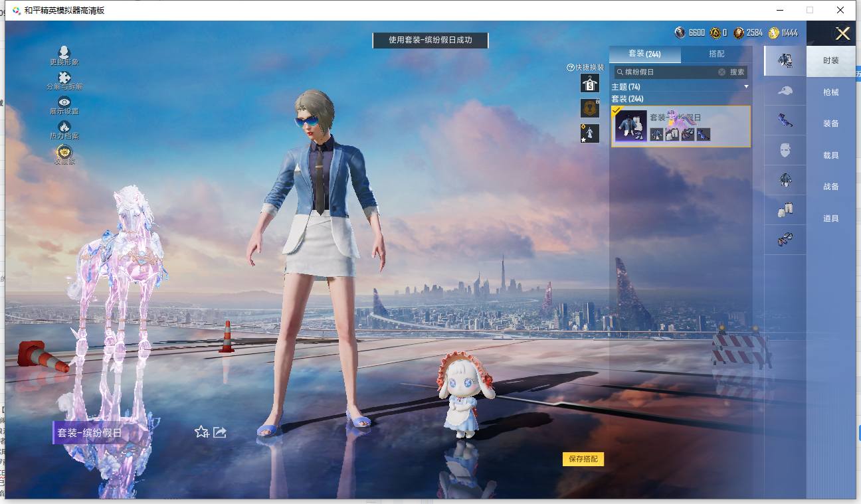Open the 载具 vehicles menu

click(x=831, y=155)
